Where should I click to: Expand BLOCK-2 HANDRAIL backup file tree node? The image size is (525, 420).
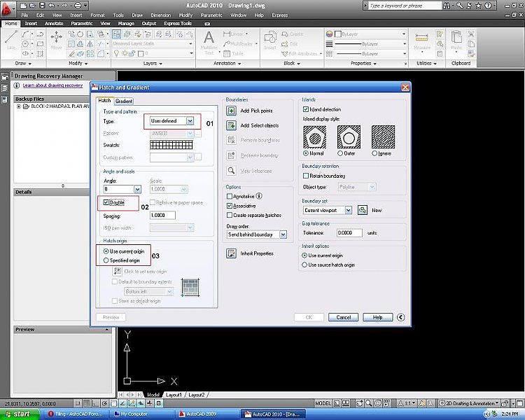19,106
